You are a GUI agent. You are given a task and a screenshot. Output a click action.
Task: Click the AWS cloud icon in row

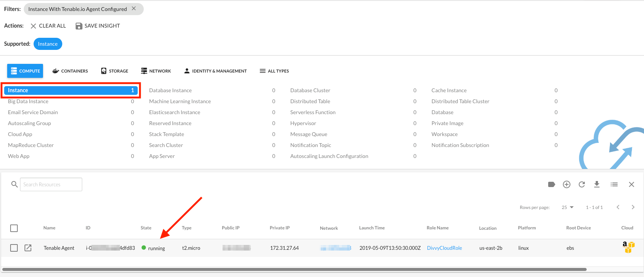[629, 247]
